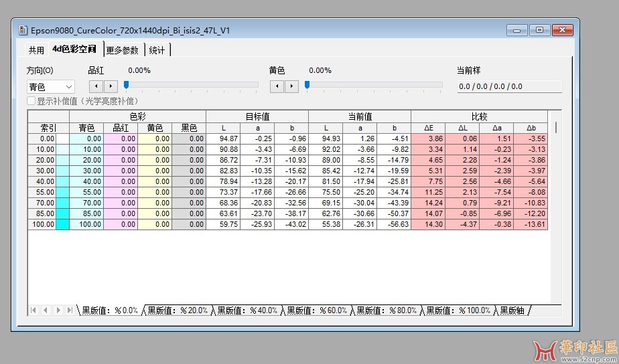This screenshot has width=619, height=364.
Task: Click the ΔE column header
Action: coord(428,128)
